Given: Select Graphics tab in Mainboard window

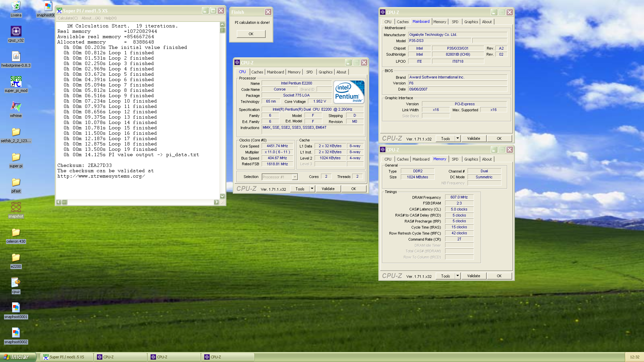Looking at the screenshot, I should [471, 22].
